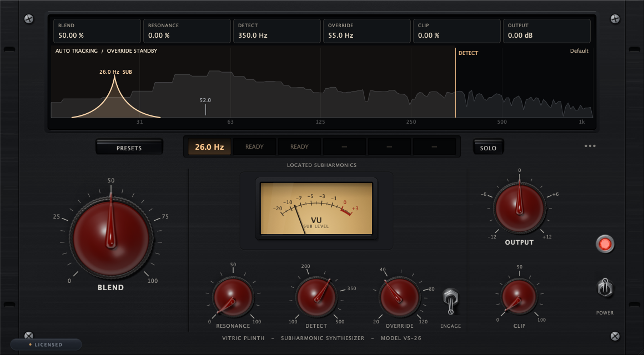Open the three-dot options menu

[x=590, y=146]
